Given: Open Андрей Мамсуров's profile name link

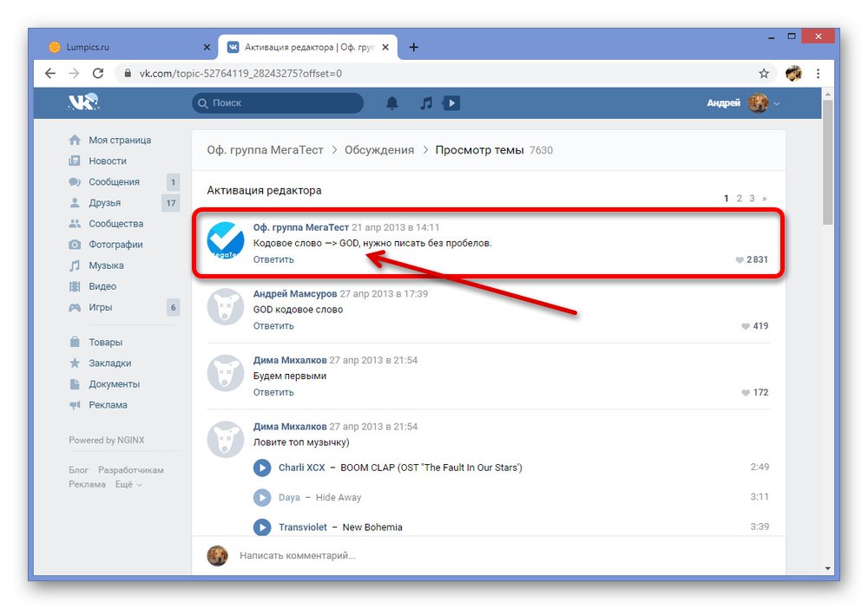Looking at the screenshot, I should pos(295,294).
